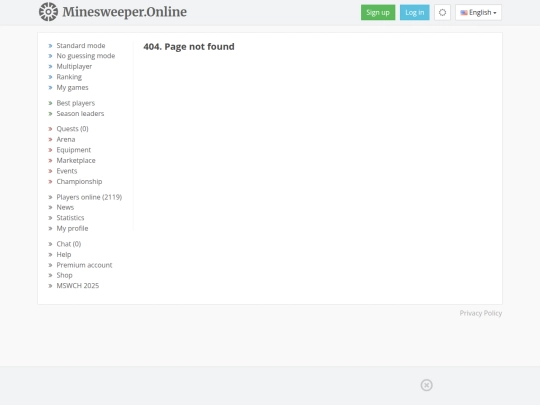Viewport: 540px width, 405px height.
Task: Click the gray arrow beside Chat (0)
Action: point(50,244)
